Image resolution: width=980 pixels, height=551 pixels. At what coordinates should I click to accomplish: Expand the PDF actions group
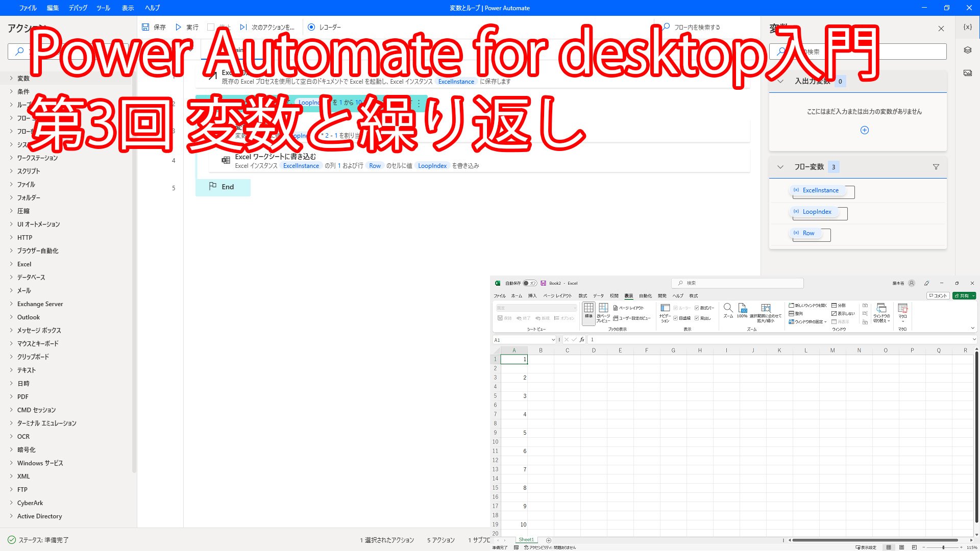pos(11,397)
